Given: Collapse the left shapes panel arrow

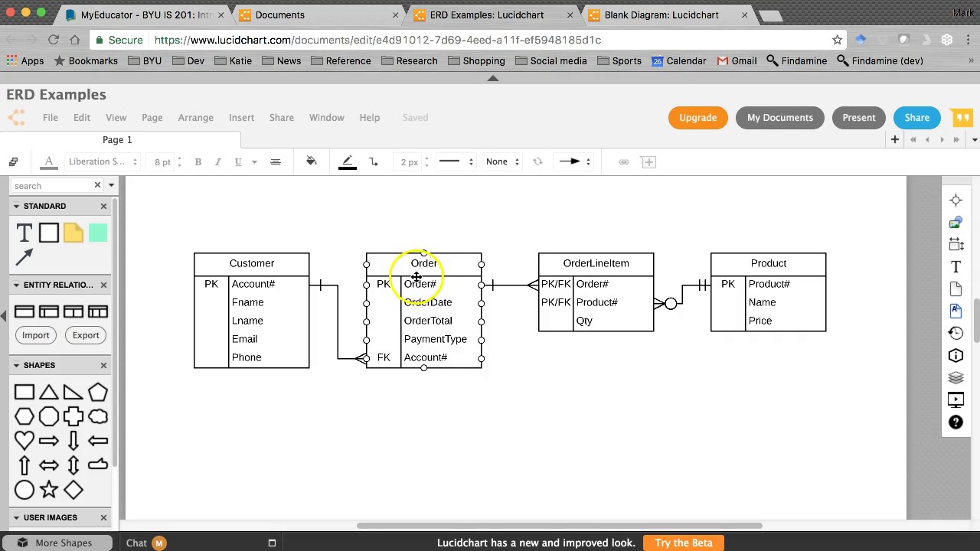Looking at the screenshot, I should [x=3, y=315].
